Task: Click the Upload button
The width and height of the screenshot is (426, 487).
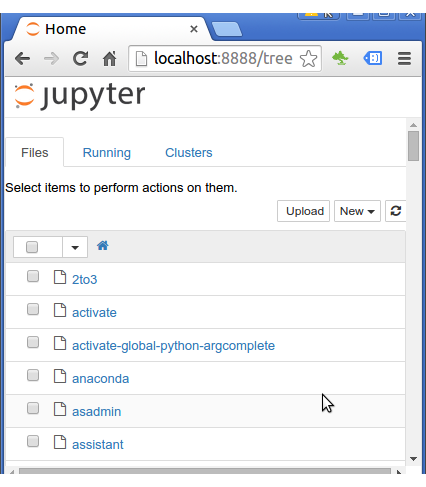Action: tap(303, 211)
